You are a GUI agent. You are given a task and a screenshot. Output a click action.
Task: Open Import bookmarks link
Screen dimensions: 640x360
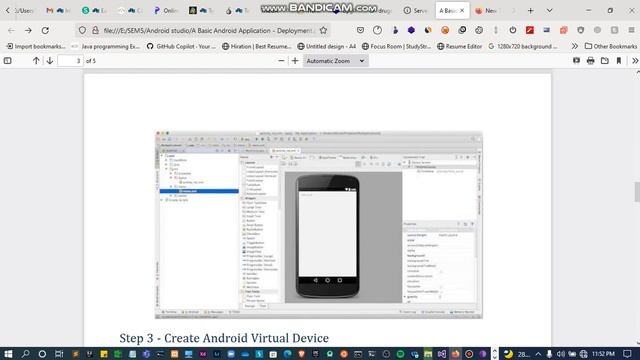[36, 47]
